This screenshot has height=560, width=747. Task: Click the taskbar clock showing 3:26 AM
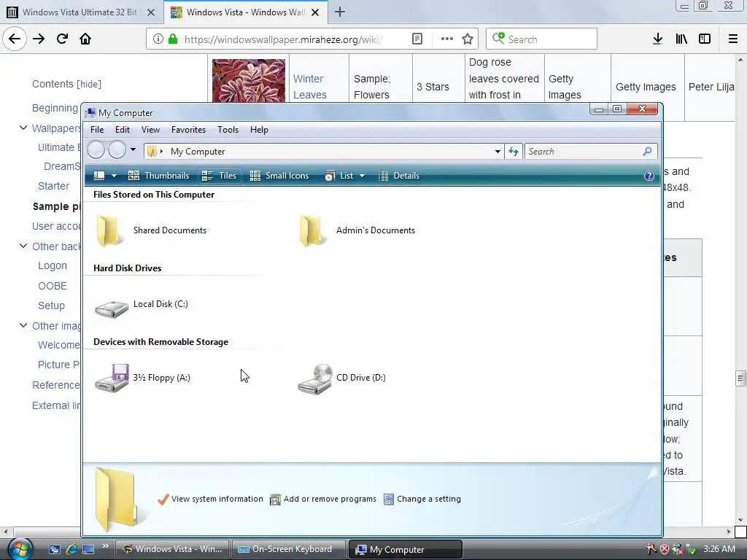[x=719, y=549]
